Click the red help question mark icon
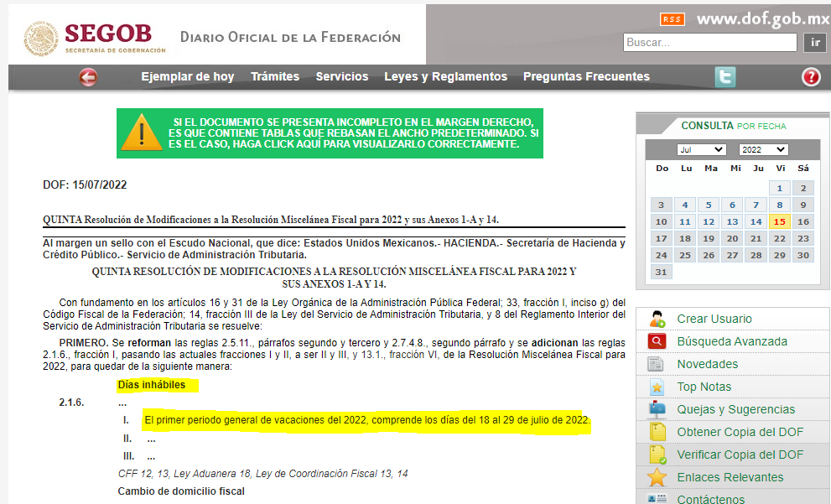The width and height of the screenshot is (831, 504). point(811,77)
